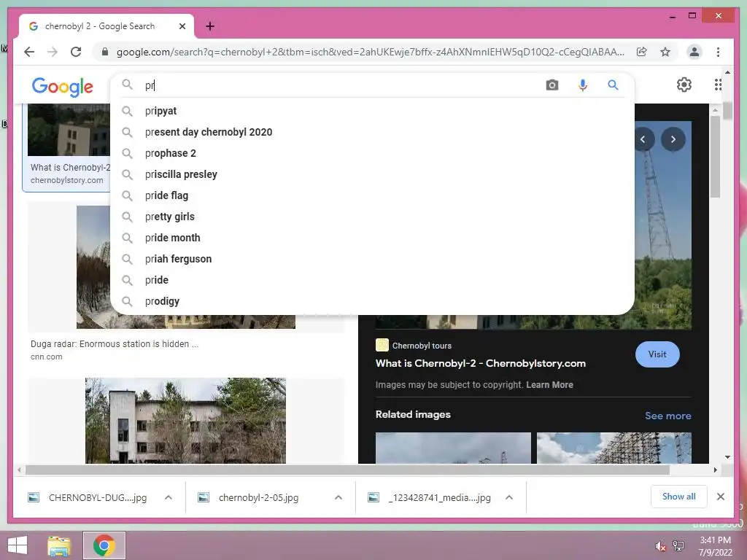
Task: Click the Visit button
Action: coord(657,354)
